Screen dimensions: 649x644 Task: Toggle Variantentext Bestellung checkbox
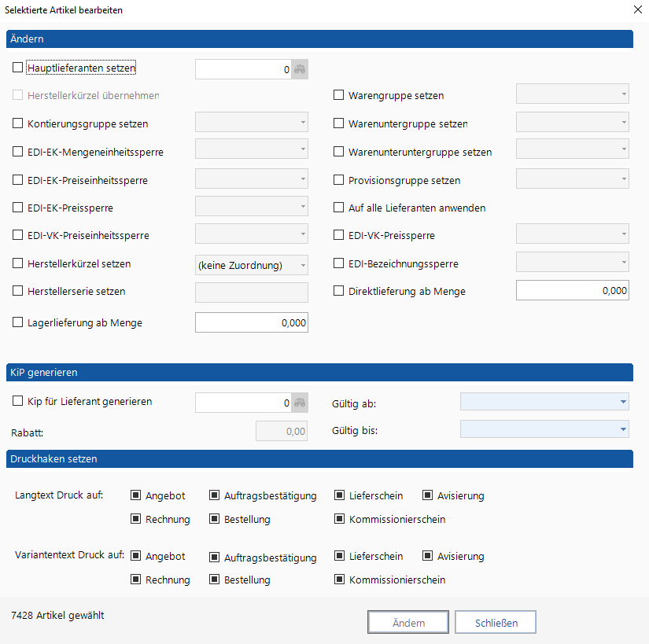pos(214,580)
